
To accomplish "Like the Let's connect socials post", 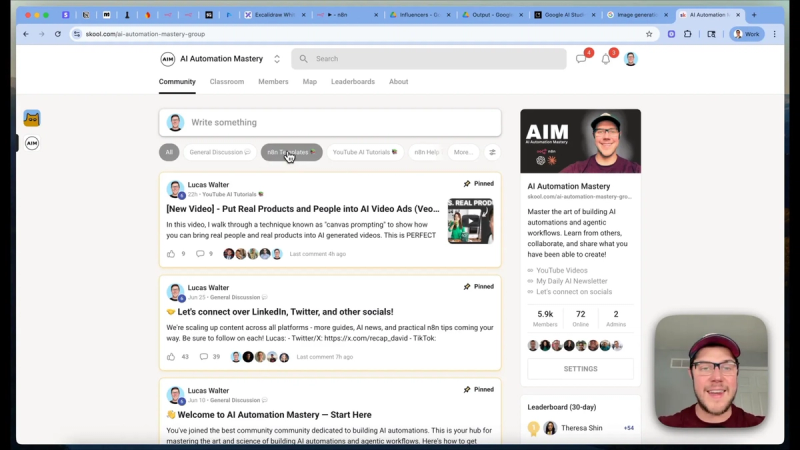I will click(171, 357).
